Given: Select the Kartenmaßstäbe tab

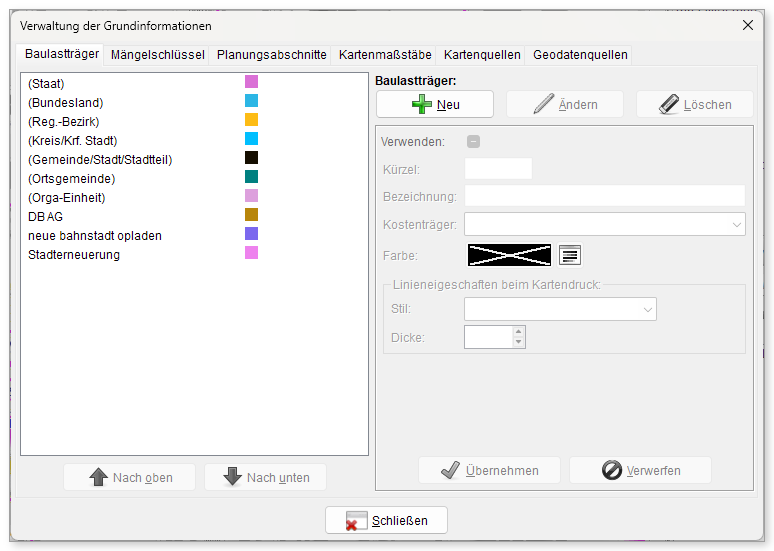Looking at the screenshot, I should 385,55.
